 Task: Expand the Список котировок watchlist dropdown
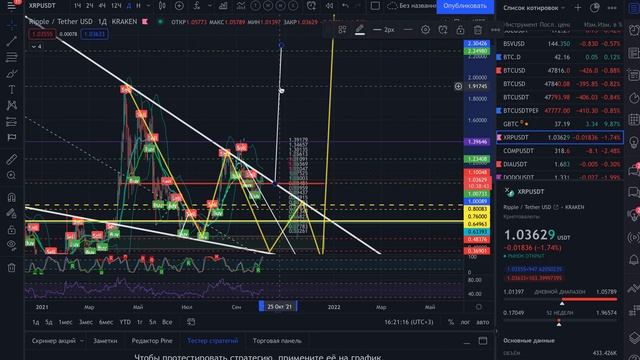(534, 8)
